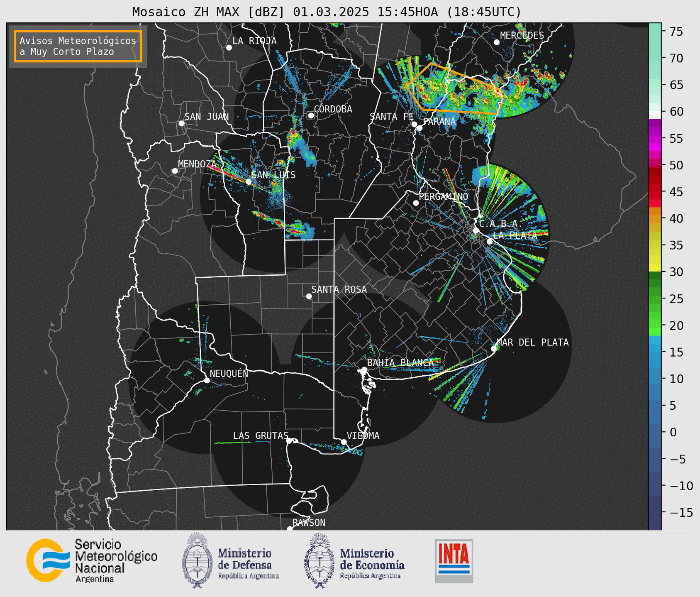Click the RAWSON city marker dot
700x597 pixels.
click(x=290, y=528)
